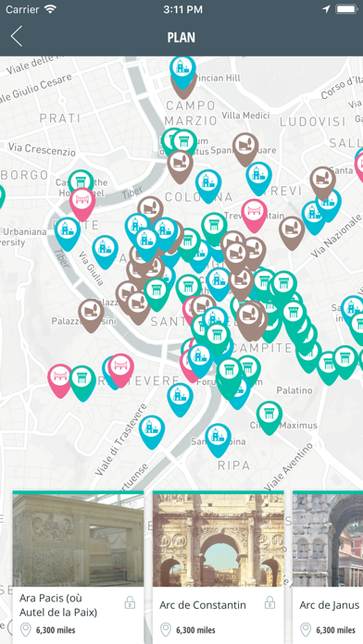Tap '6,300 miles' on Ara Pacis card

coord(56,629)
